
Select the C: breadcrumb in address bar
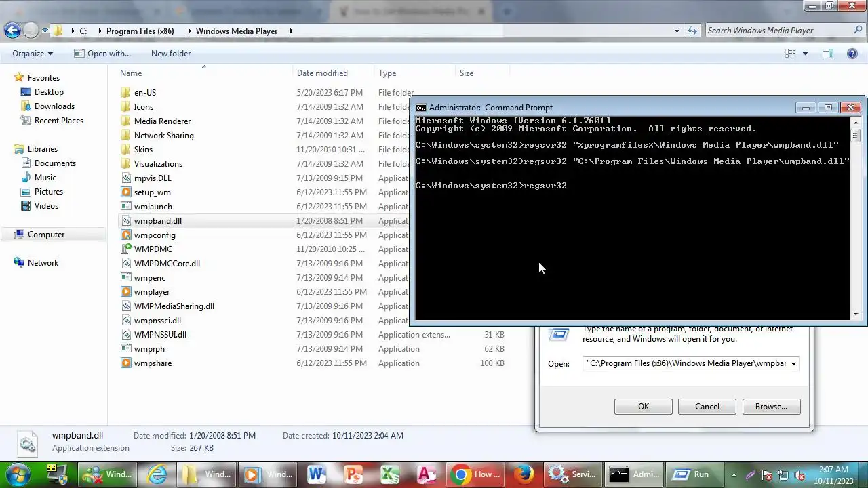coord(83,30)
